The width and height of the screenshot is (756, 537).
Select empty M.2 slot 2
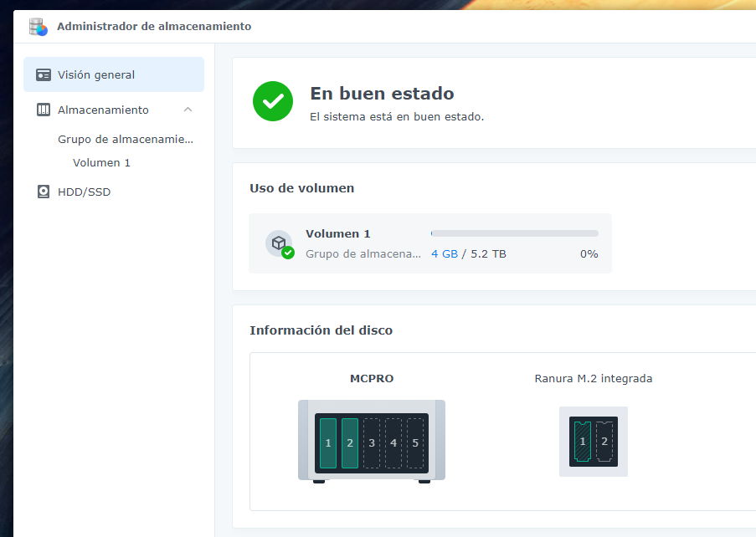(604, 441)
